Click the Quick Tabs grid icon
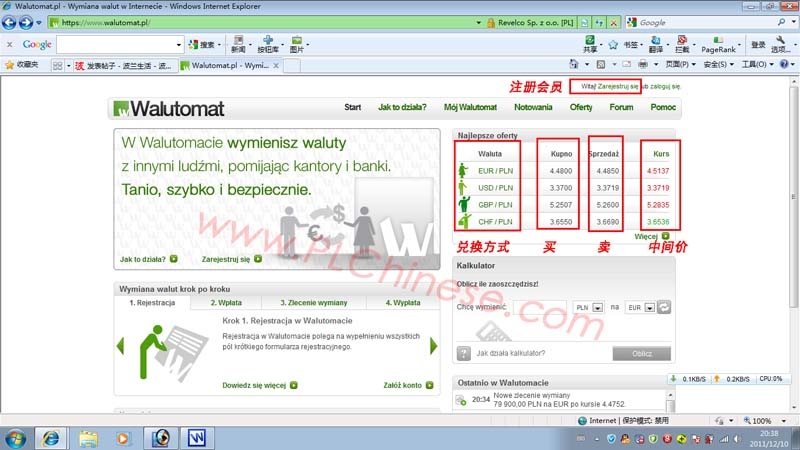Screen dimensions: 800x450 [57, 65]
